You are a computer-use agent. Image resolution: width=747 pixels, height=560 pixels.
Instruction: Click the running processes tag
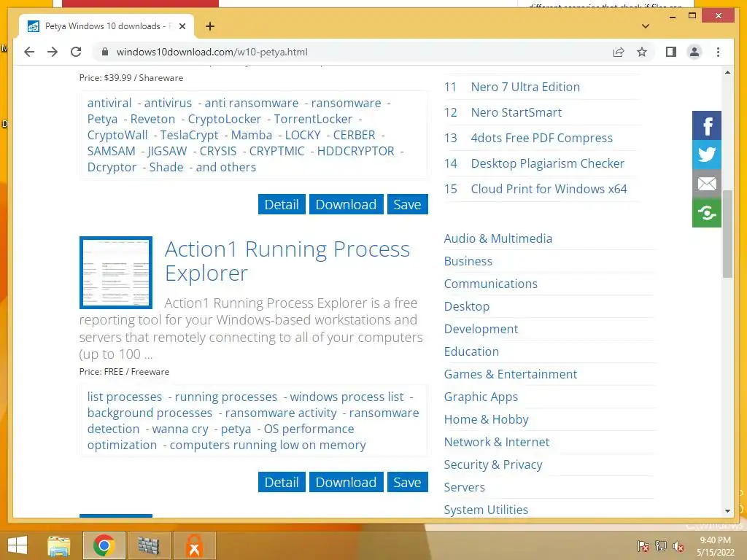pos(226,397)
